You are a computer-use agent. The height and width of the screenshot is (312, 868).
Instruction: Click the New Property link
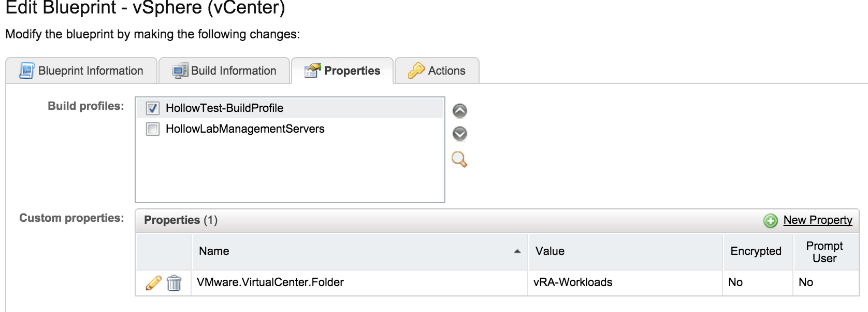click(817, 220)
